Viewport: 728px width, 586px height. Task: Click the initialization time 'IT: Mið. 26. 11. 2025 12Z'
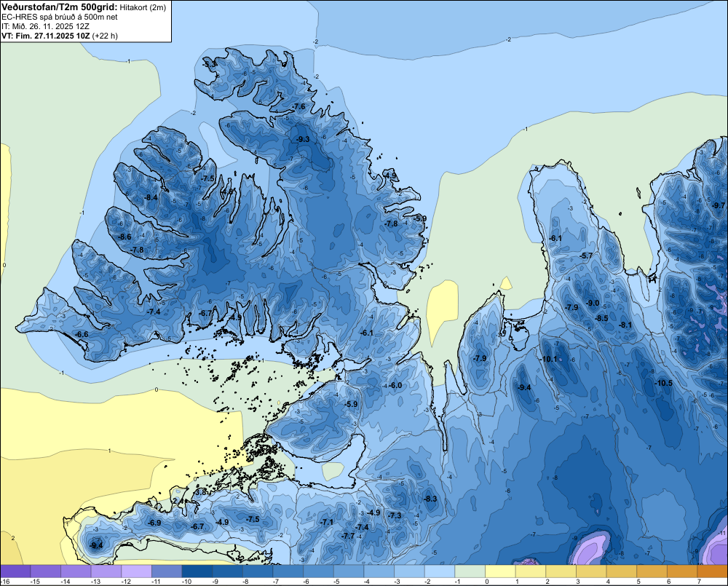point(45,26)
